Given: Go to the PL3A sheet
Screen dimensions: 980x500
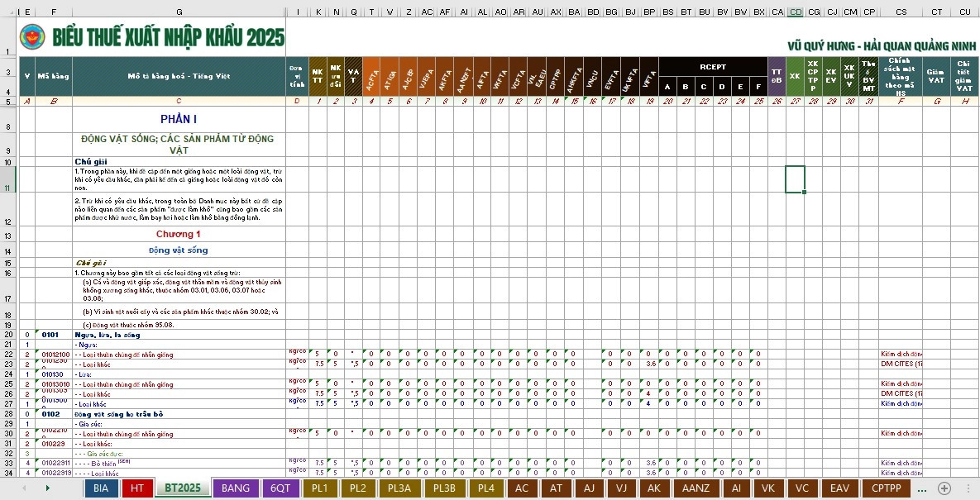Looking at the screenshot, I should click(x=400, y=488).
